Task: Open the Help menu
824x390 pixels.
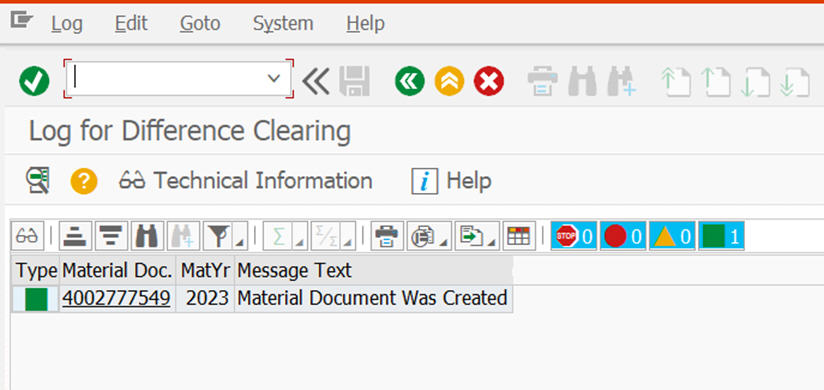Action: pos(366,24)
